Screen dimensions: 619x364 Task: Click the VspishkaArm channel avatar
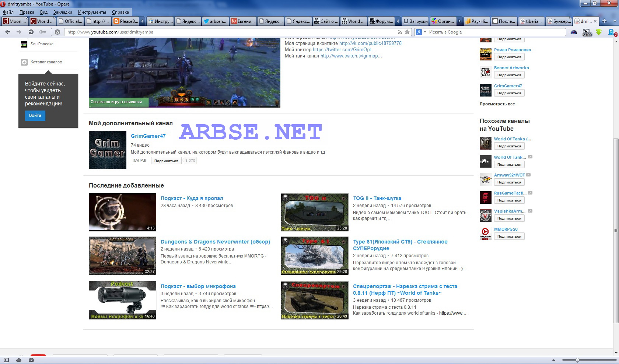tap(486, 215)
